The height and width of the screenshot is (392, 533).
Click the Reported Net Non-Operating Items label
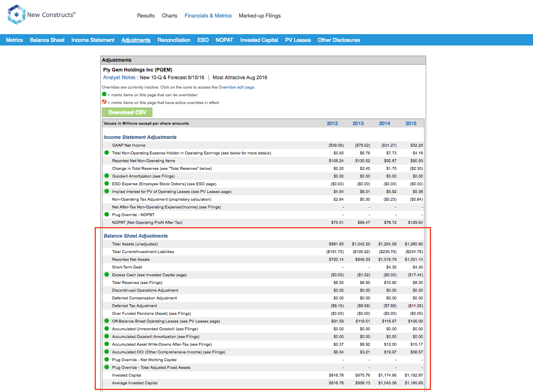point(143,161)
